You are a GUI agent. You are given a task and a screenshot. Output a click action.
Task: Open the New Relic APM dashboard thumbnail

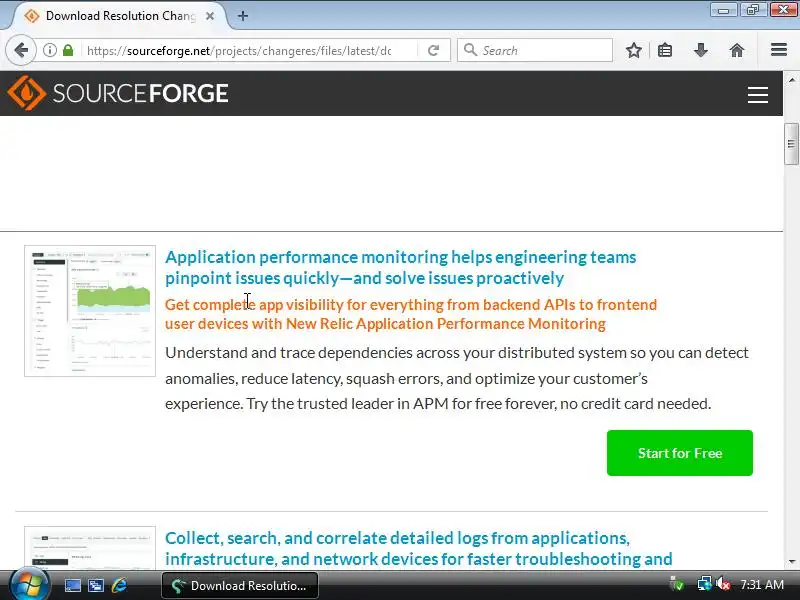[x=90, y=311]
